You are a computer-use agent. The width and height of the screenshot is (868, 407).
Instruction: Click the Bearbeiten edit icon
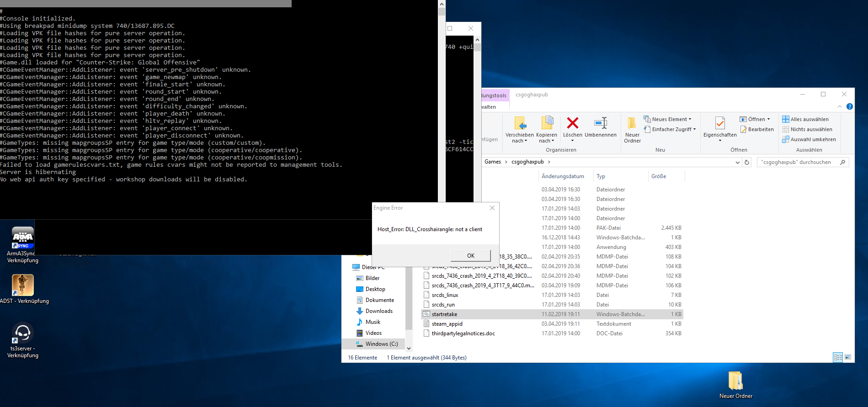[x=743, y=129]
